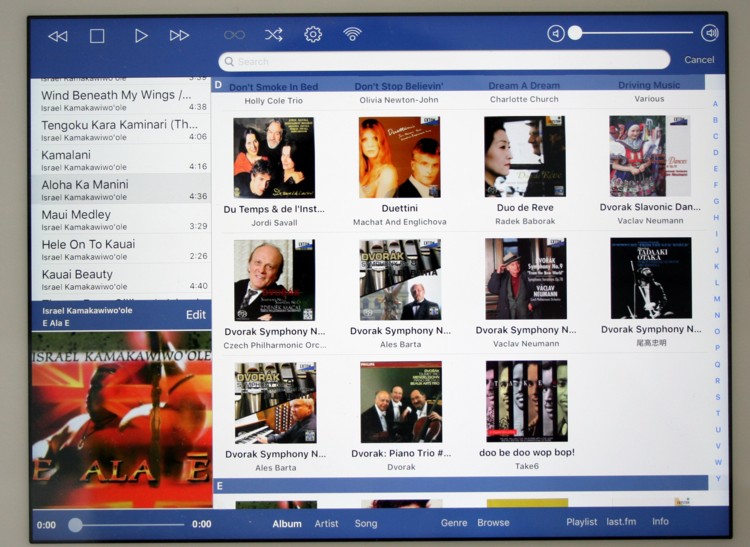Switch to the Song tab
Viewport: 750px width, 547px height.
click(x=366, y=524)
